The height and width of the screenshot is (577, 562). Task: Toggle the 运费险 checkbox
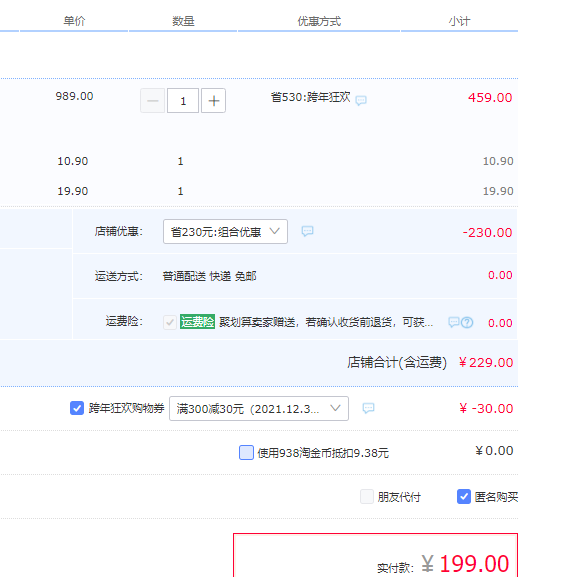170,322
